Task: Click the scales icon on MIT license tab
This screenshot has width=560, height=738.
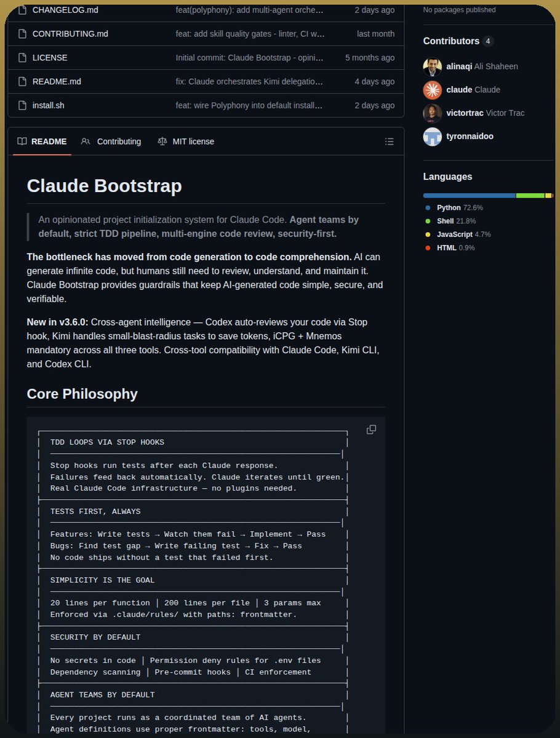Action: click(x=162, y=141)
